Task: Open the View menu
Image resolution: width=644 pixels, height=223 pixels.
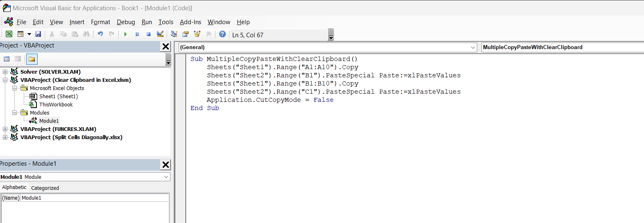Action: (57, 22)
